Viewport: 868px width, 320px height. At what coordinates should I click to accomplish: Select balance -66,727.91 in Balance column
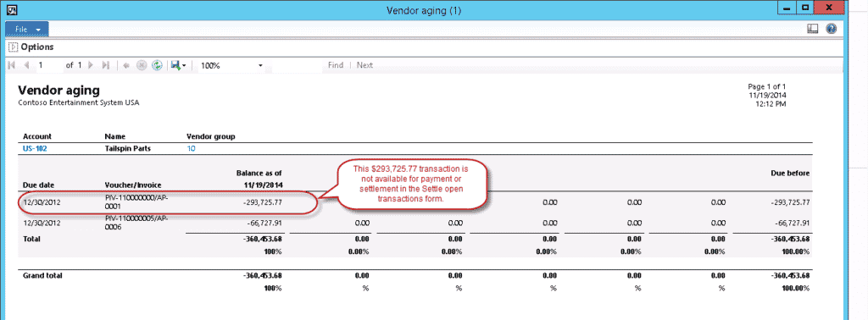264,223
